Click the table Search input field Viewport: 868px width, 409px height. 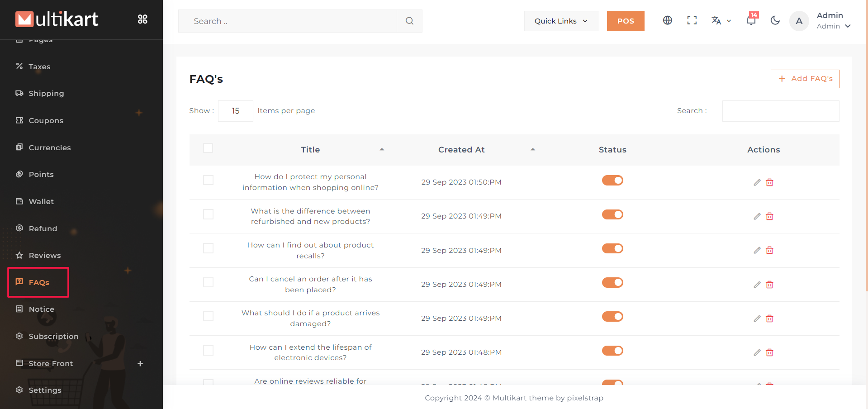(x=780, y=111)
